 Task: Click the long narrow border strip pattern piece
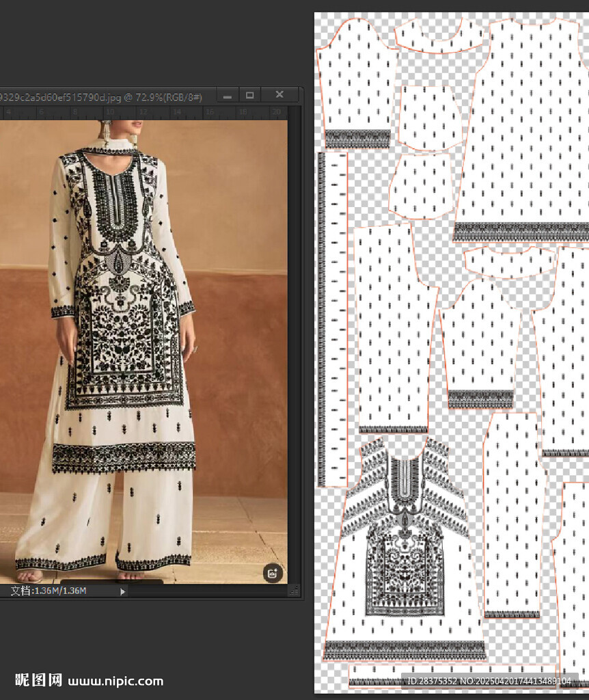(333, 319)
